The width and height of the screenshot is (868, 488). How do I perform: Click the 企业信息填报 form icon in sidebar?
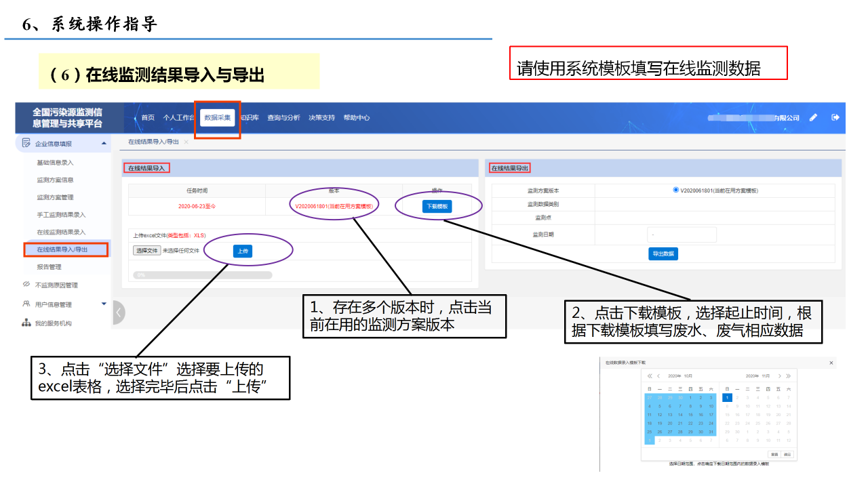coord(26,143)
